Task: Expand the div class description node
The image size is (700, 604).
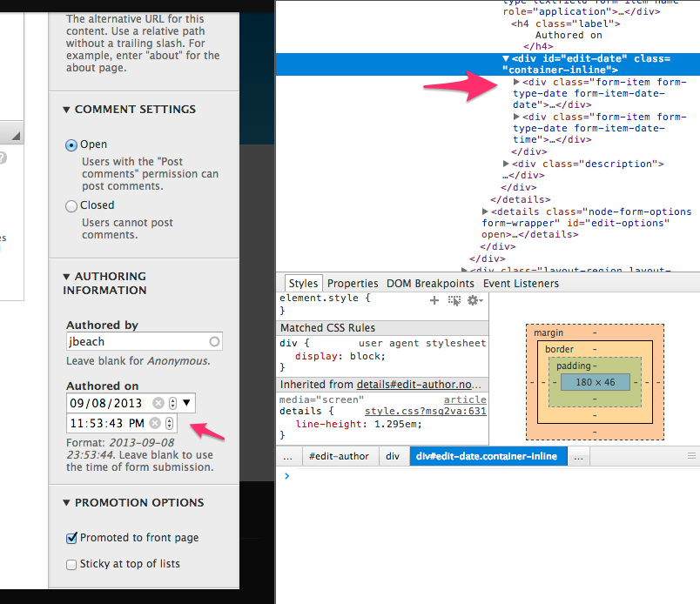Action: 506,164
